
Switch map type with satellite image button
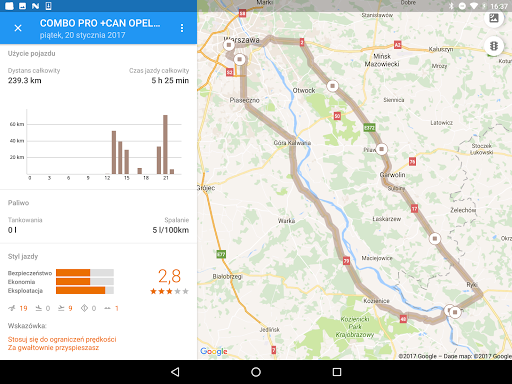pyautogui.click(x=494, y=18)
